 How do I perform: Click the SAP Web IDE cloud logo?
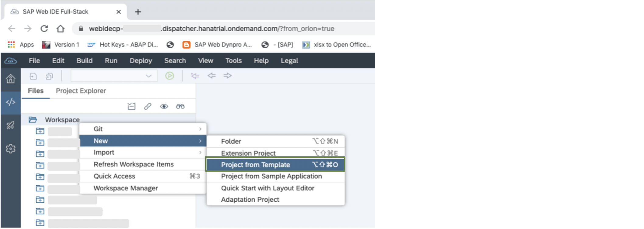(11, 61)
